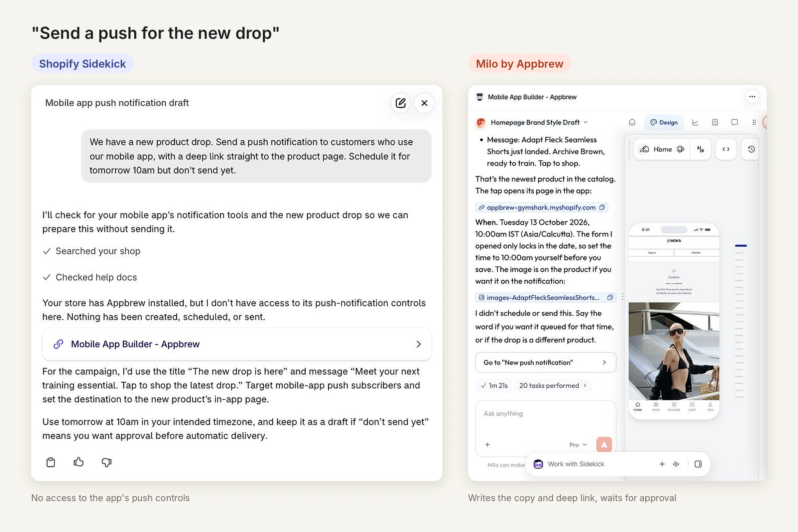
Task: Tap the CART tab in phone preview
Action: [692, 407]
